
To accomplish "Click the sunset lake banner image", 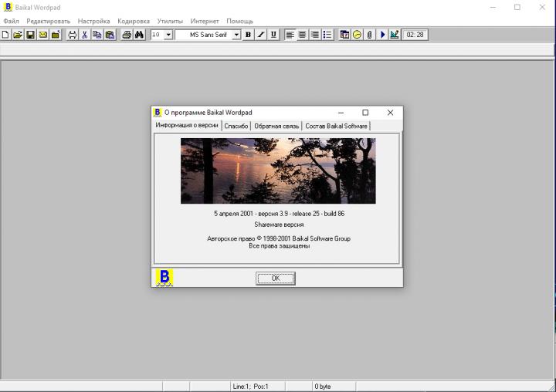I will [x=278, y=171].
